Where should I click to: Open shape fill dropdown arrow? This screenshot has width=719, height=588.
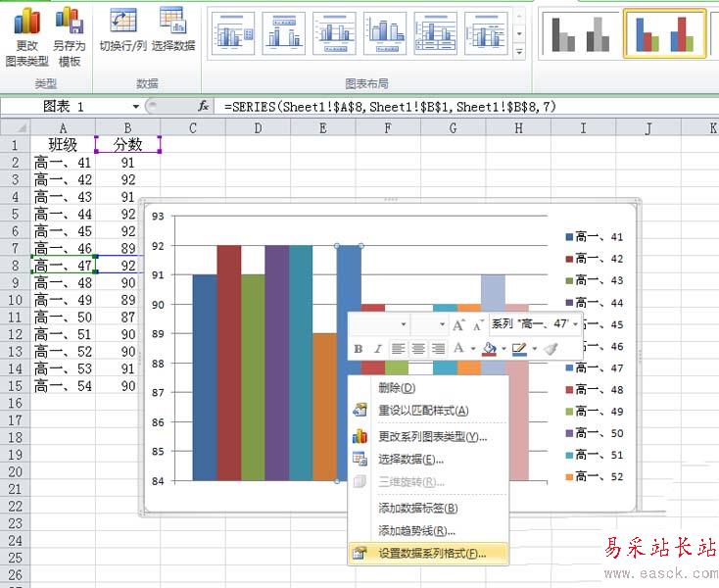click(x=503, y=349)
